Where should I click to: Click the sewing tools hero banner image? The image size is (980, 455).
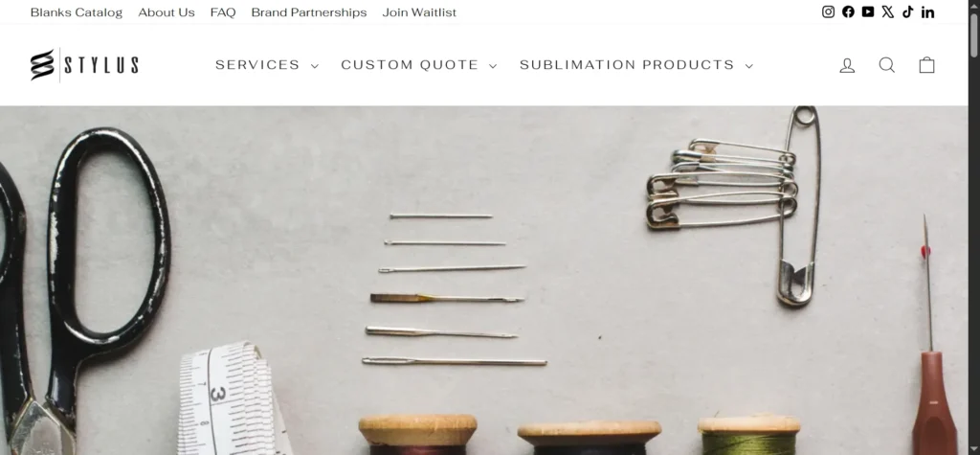pos(483,281)
